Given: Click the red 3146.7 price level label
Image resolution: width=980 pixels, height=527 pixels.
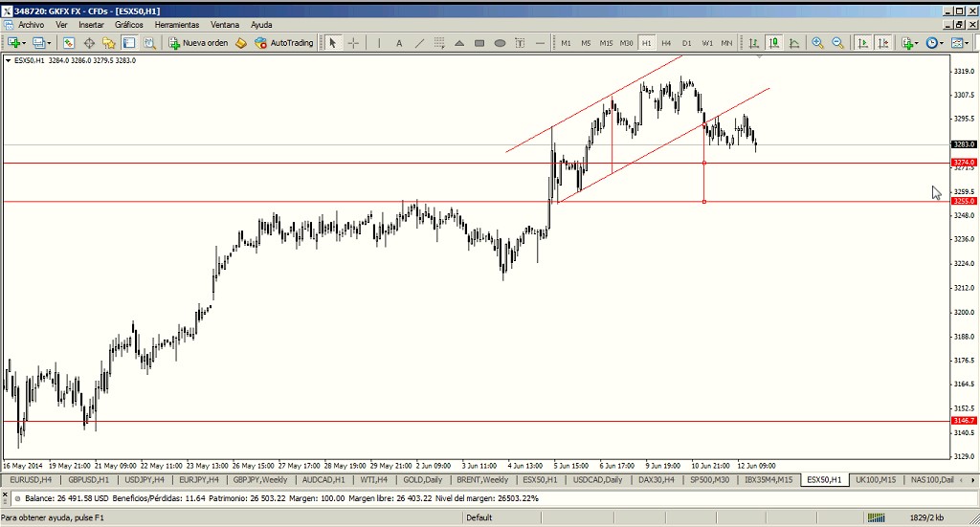Looking at the screenshot, I should pyautogui.click(x=963, y=421).
